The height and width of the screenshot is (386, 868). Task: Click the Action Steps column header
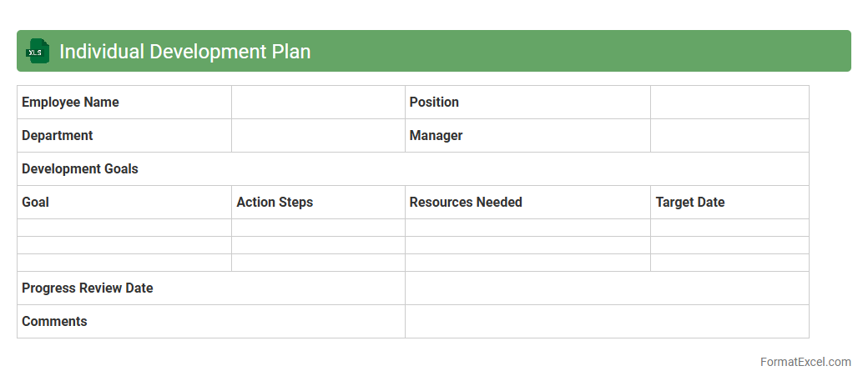pos(318,203)
